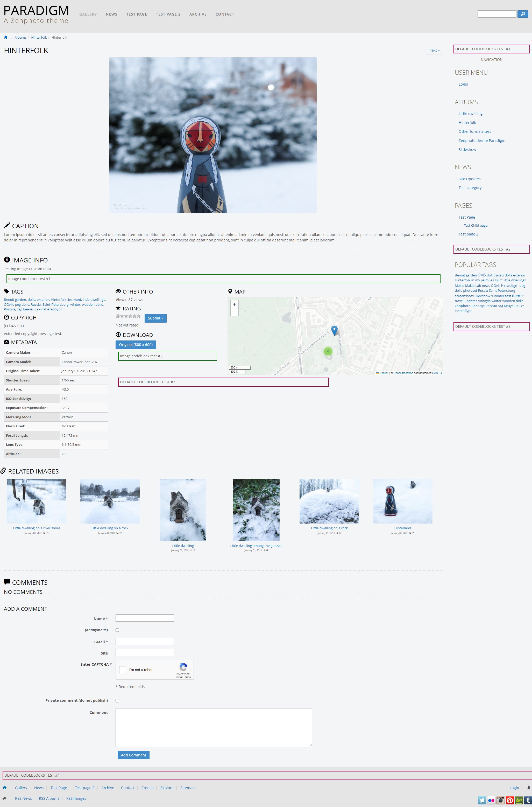The width and height of the screenshot is (532, 807).
Task: Check the anonymous checkbox
Action: click(117, 630)
